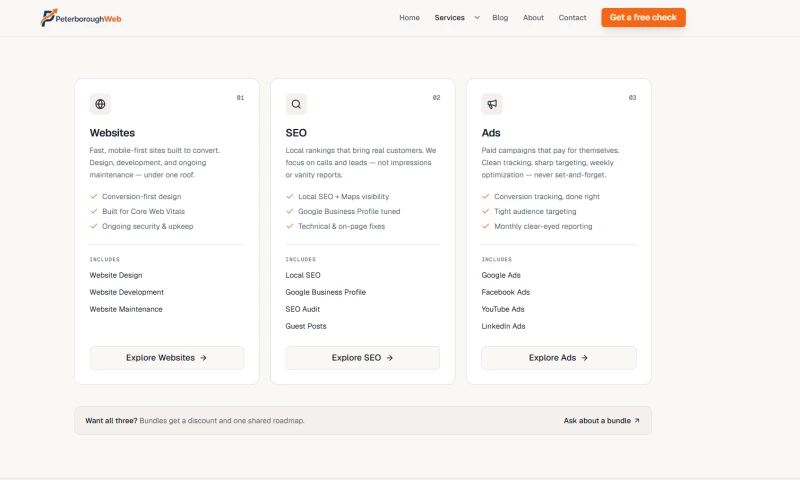Click the megaphone icon on Ads card
Image resolution: width=800 pixels, height=480 pixels.
point(492,104)
